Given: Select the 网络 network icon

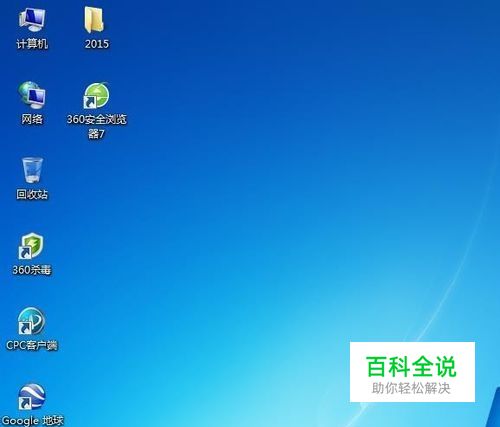Looking at the screenshot, I should pos(32,95).
